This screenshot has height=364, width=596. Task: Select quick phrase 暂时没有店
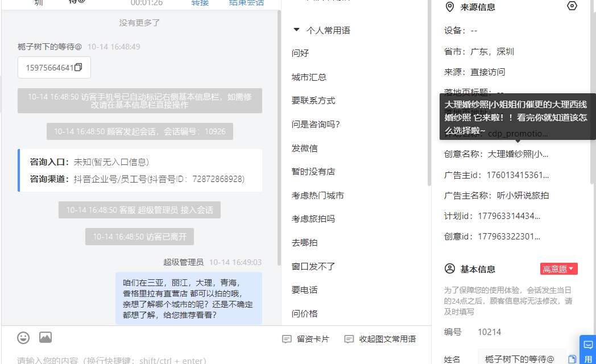click(x=313, y=172)
